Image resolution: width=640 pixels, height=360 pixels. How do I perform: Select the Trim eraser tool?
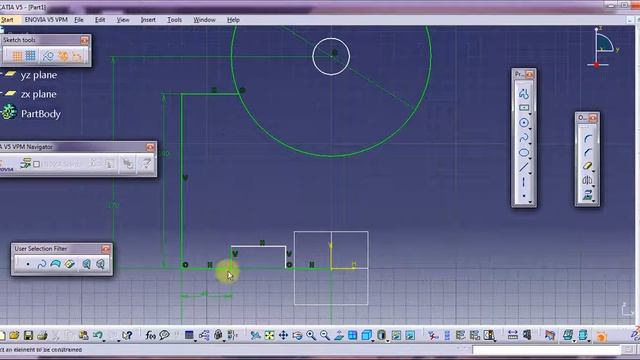point(587,166)
